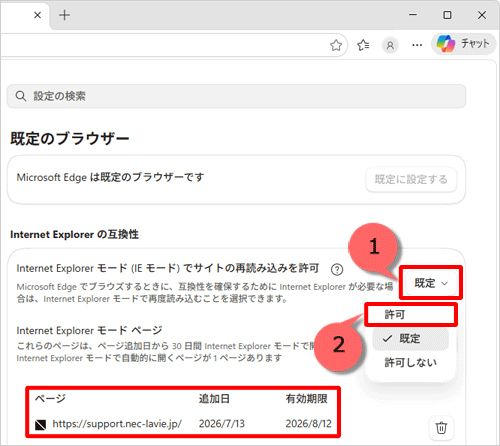Open the user profile icon
Viewport: 500px width, 446px height.
pos(390,45)
